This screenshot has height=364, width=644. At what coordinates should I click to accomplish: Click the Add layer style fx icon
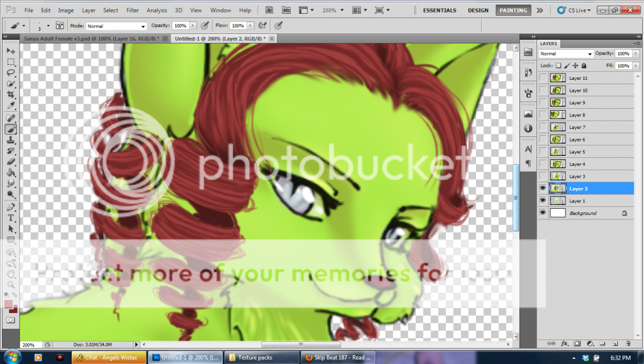click(x=564, y=343)
